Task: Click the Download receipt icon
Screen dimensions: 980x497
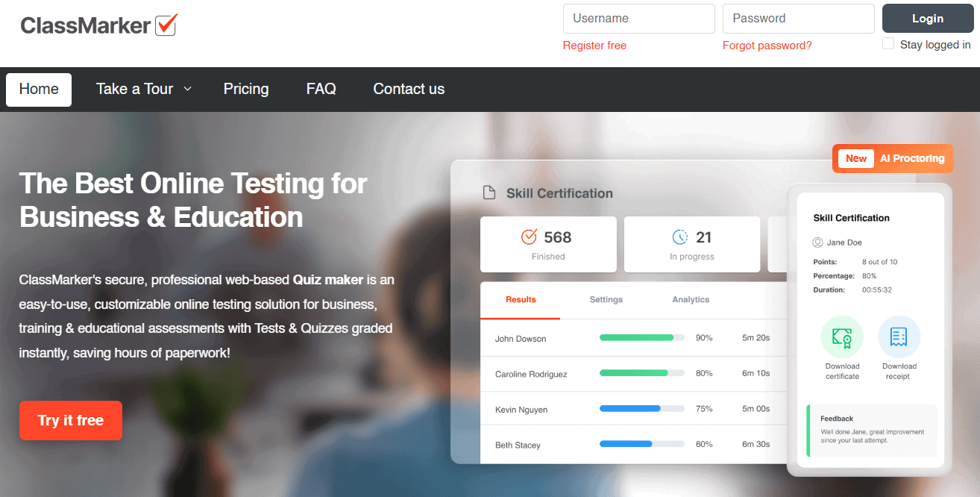Action: (x=899, y=337)
